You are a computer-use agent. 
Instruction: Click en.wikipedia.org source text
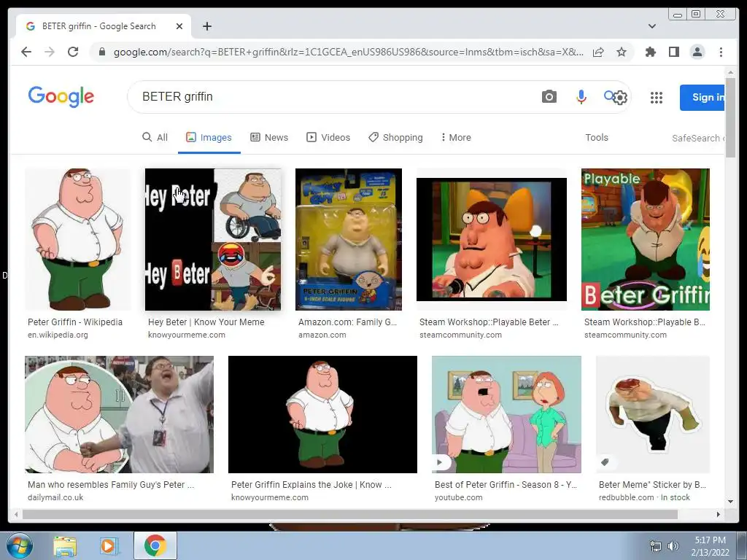tap(58, 335)
